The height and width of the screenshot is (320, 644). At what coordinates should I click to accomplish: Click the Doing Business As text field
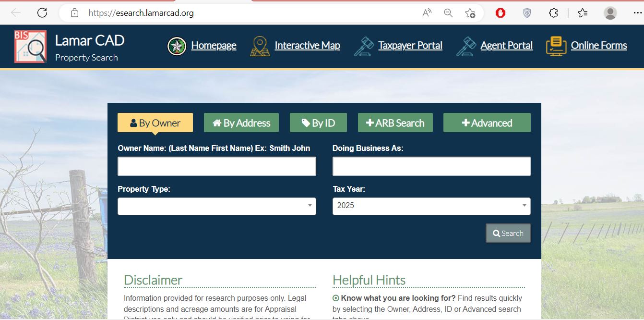431,166
